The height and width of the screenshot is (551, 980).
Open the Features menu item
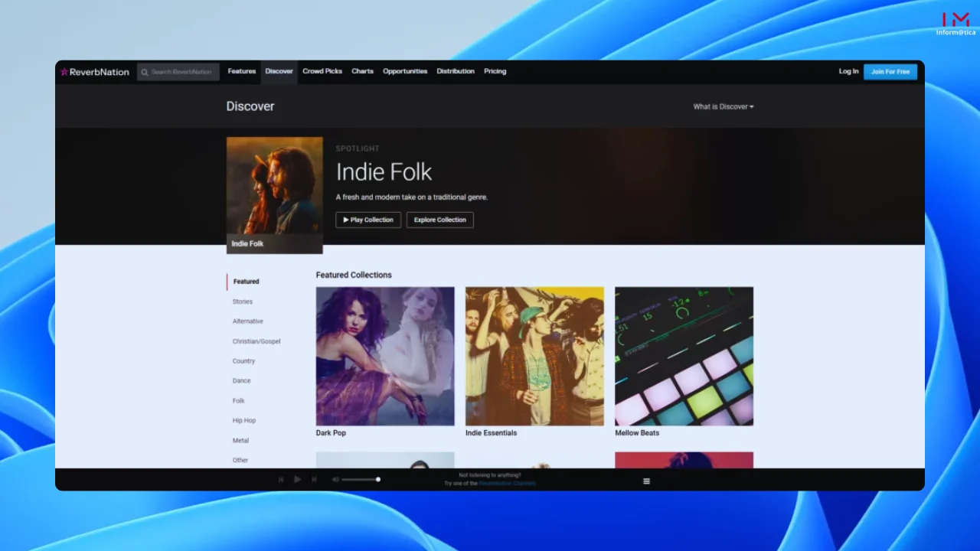tap(242, 71)
